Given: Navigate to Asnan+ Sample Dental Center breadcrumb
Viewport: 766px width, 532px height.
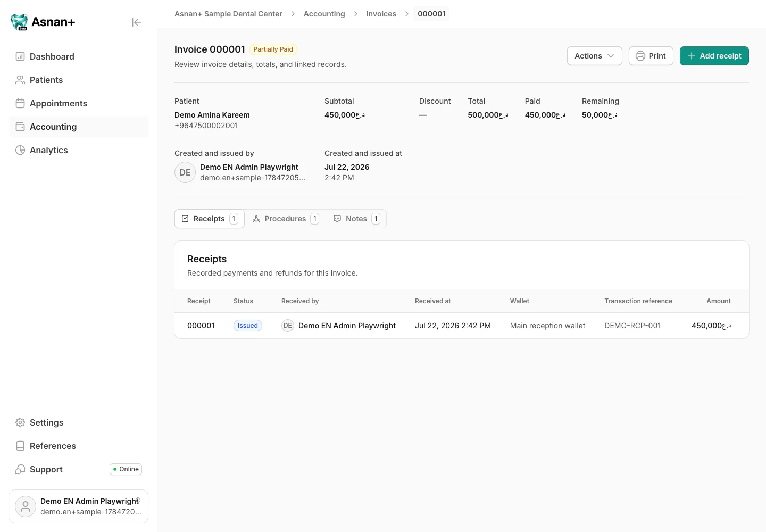Looking at the screenshot, I should tap(228, 14).
